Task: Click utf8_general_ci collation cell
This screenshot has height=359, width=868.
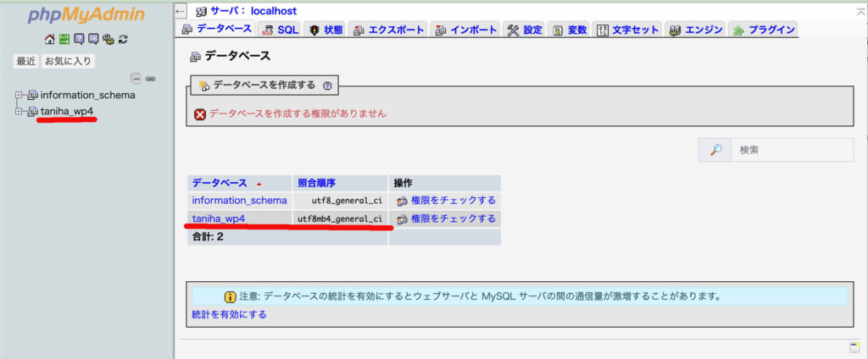Action: click(340, 200)
